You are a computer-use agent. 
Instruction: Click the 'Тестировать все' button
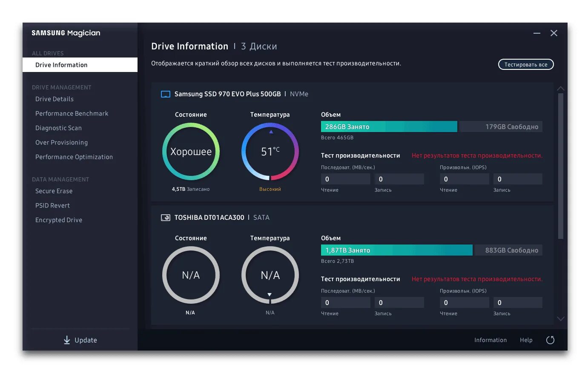pos(526,64)
